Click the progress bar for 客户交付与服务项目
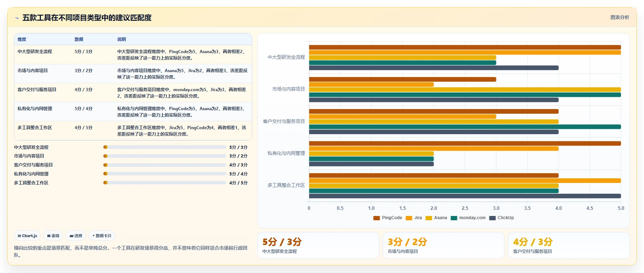The height and width of the screenshot is (273, 644). click(165, 165)
